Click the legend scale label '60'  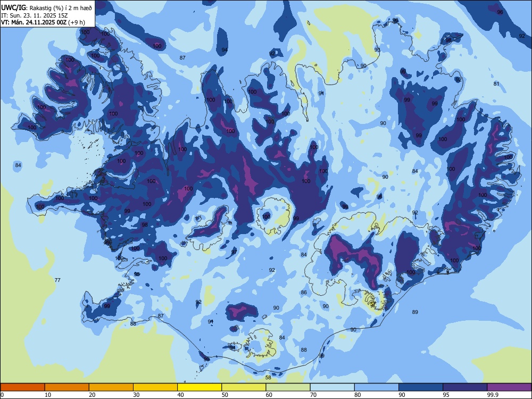point(269,395)
